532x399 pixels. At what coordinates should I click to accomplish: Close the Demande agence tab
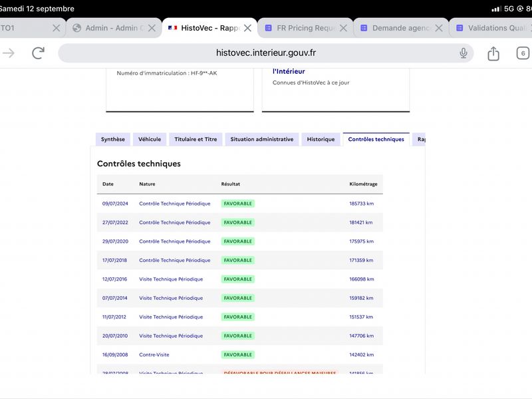439,28
